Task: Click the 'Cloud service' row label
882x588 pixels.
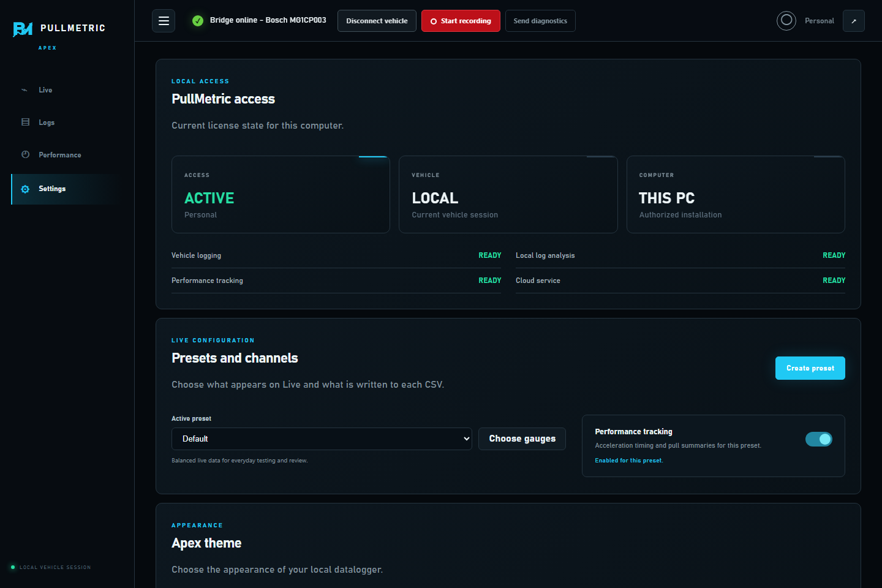Action: [538, 281]
